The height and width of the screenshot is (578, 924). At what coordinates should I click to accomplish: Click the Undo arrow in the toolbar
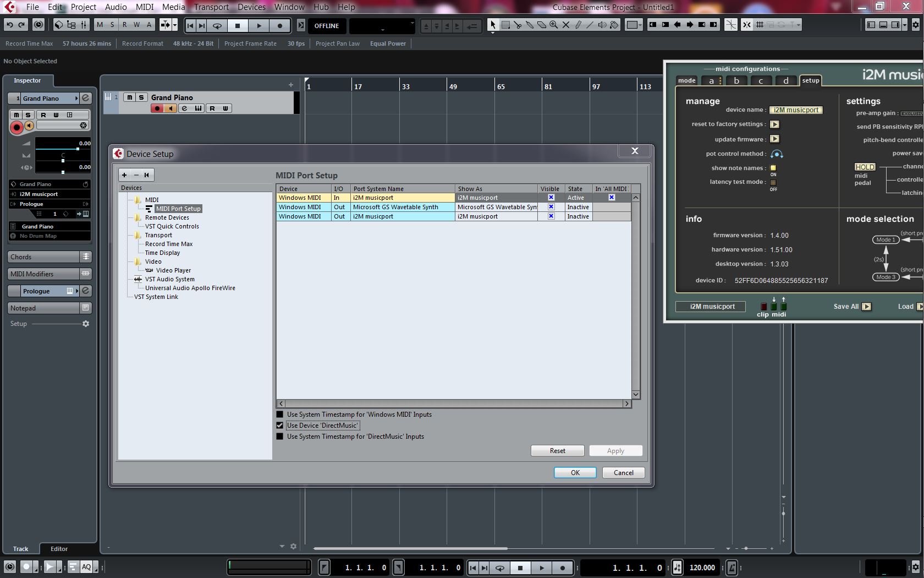[x=9, y=25]
